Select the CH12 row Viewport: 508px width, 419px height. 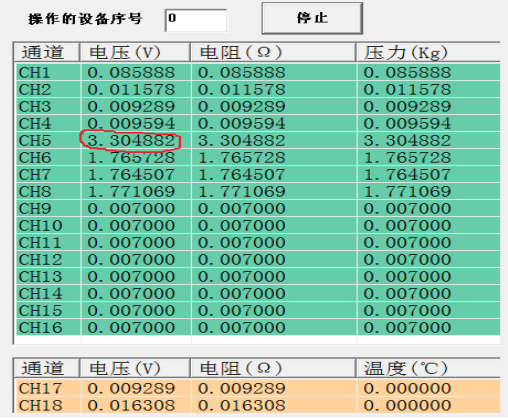click(258, 259)
